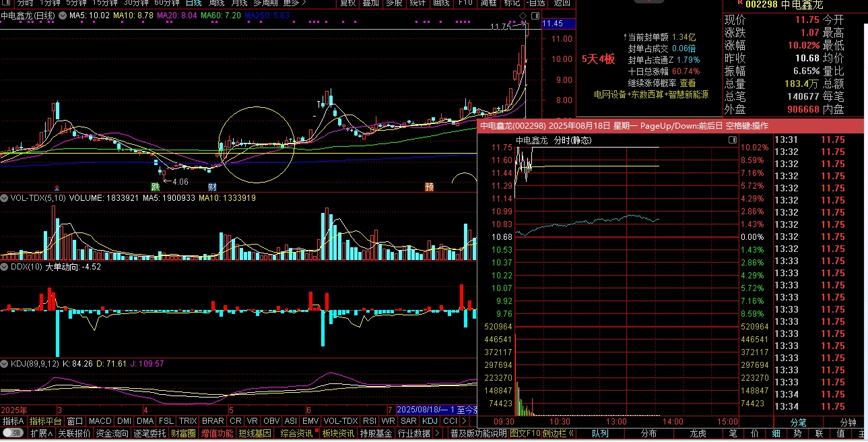Switch to the 队列 tab at bottom

tap(600, 433)
